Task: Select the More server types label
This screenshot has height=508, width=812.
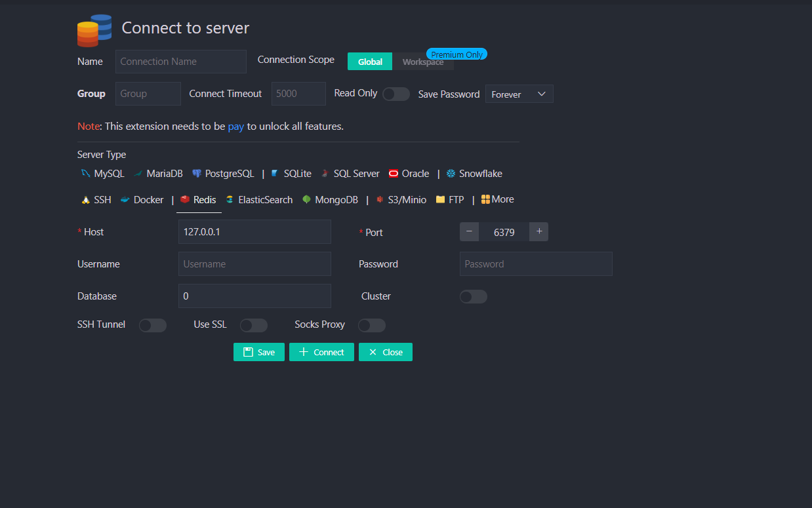Action: tap(503, 199)
